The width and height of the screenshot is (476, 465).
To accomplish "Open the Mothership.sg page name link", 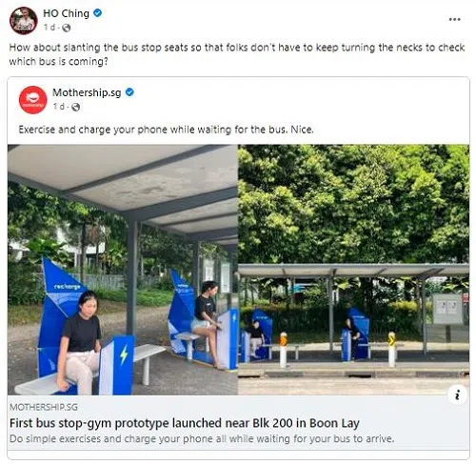I will point(87,92).
